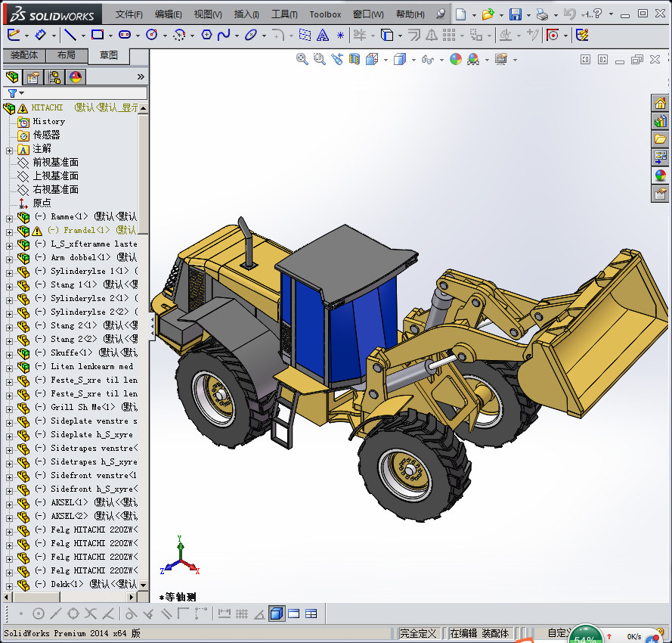Screen dimensions: 672x643
Task: Click the Point asterisk sketch tool
Action: click(x=340, y=35)
